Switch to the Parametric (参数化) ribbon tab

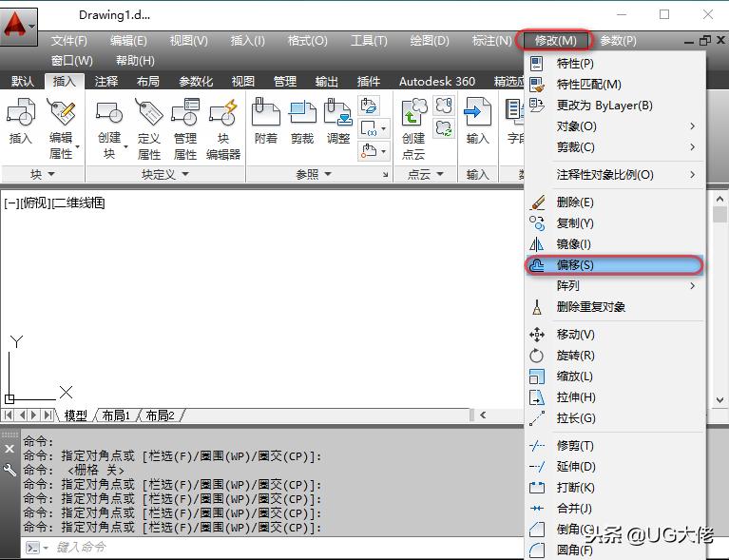pyautogui.click(x=196, y=82)
